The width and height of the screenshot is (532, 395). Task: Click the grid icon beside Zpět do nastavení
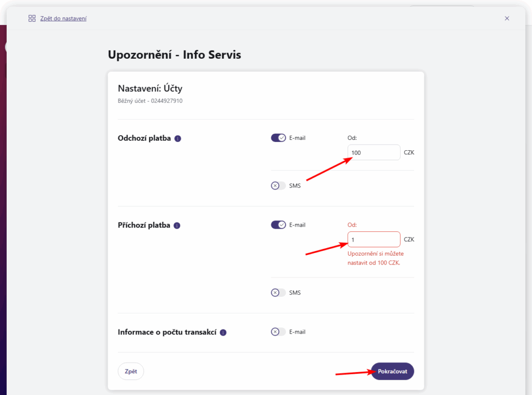coord(32,18)
